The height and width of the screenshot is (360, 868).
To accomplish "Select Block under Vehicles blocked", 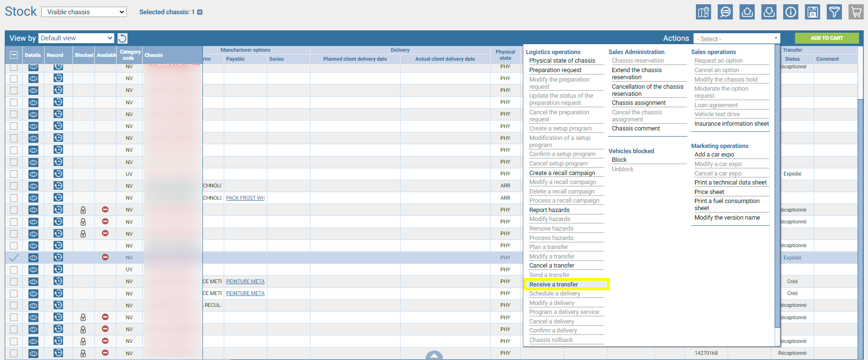I will pos(619,160).
